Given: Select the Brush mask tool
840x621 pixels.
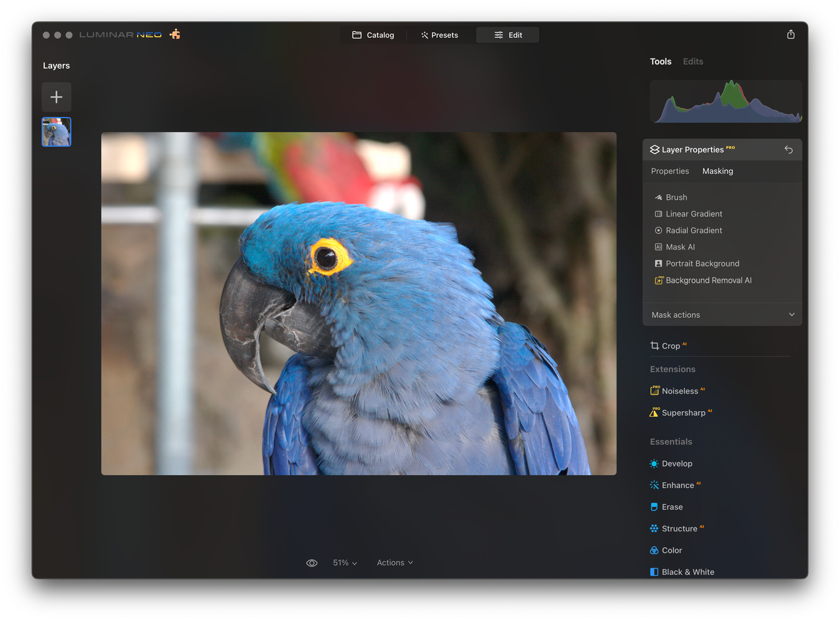Looking at the screenshot, I should pyautogui.click(x=675, y=197).
